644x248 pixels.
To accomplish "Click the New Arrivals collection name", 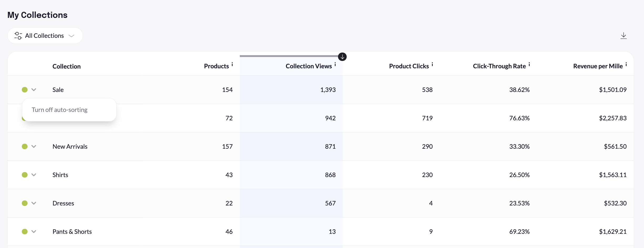I will pyautogui.click(x=70, y=147).
